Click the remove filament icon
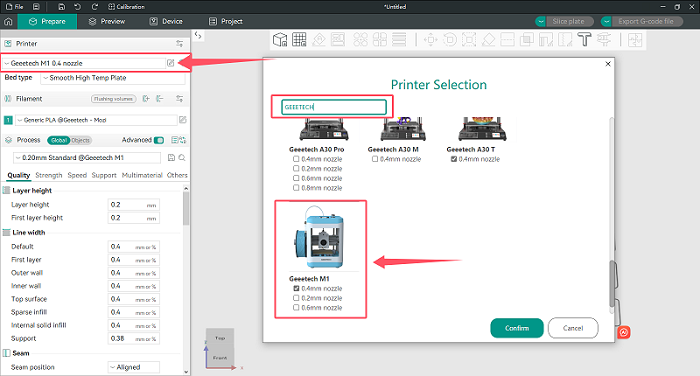This screenshot has height=376, width=700. (160, 99)
